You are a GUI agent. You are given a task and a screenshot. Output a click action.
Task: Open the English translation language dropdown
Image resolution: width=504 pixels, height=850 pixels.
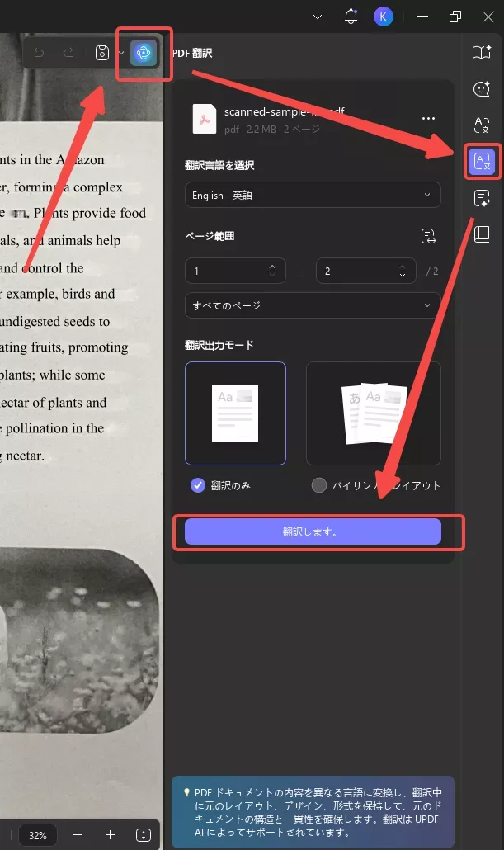click(313, 195)
